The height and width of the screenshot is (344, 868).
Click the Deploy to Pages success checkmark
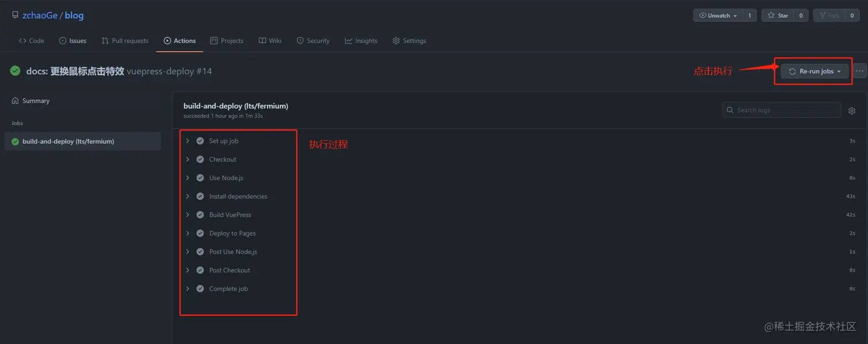(200, 233)
